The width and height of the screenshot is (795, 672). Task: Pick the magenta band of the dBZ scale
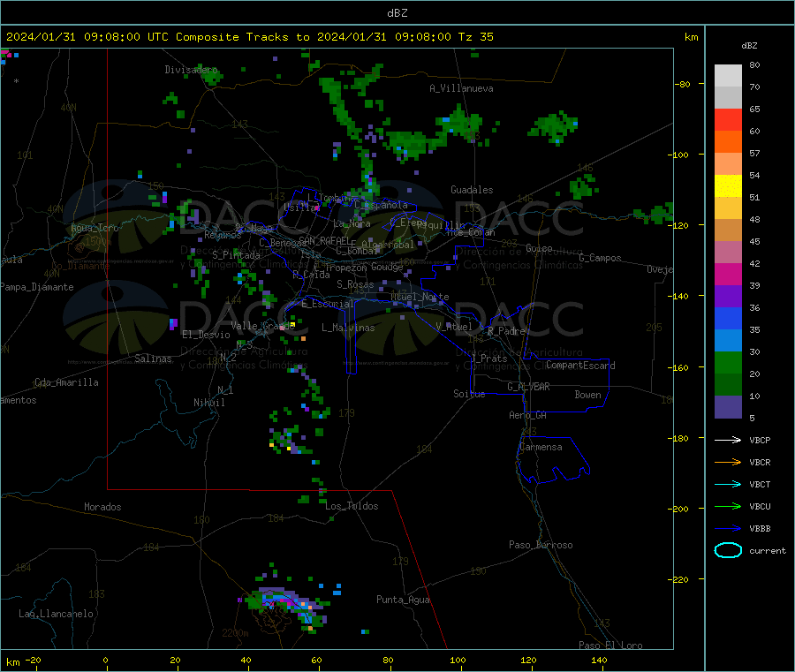728,274
